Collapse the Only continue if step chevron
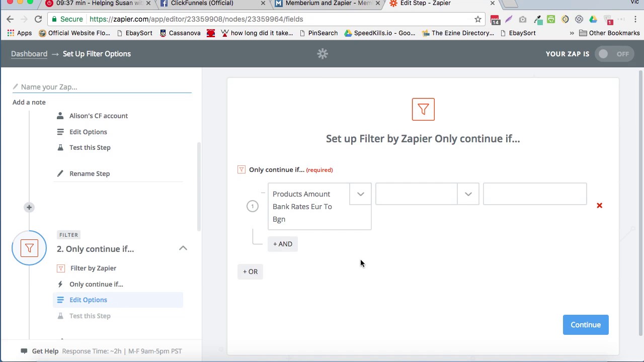 coord(183,248)
